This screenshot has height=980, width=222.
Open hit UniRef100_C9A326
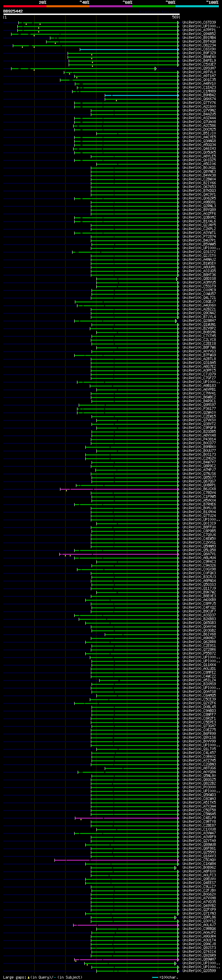click(x=199, y=566)
